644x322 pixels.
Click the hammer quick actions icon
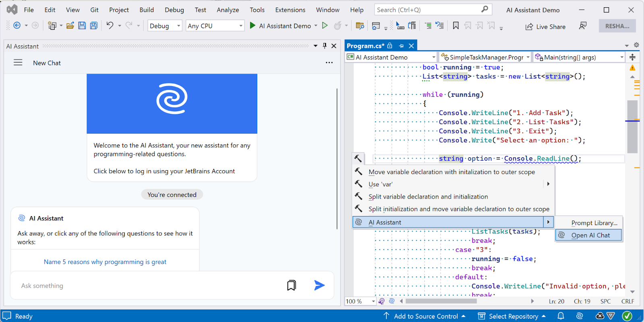(358, 158)
